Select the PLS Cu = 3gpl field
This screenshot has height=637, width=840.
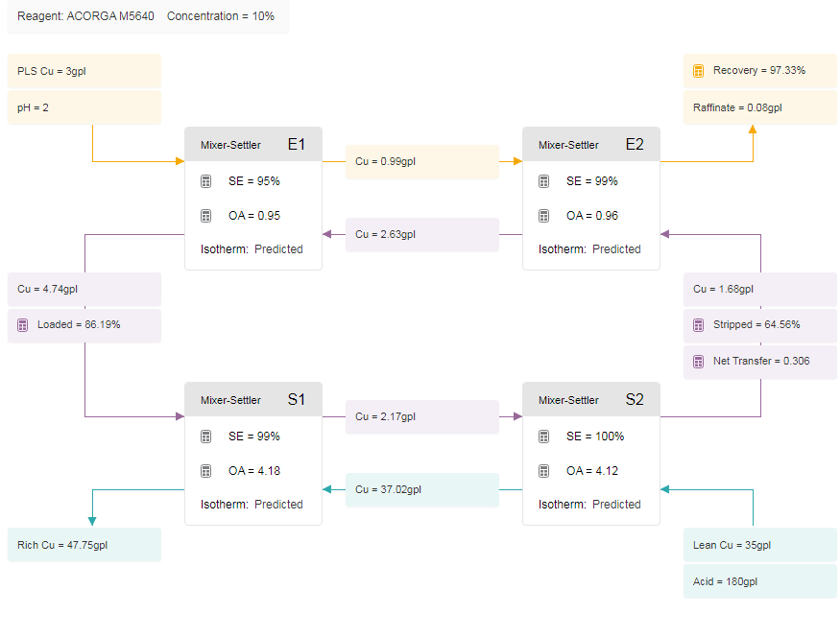click(x=84, y=71)
